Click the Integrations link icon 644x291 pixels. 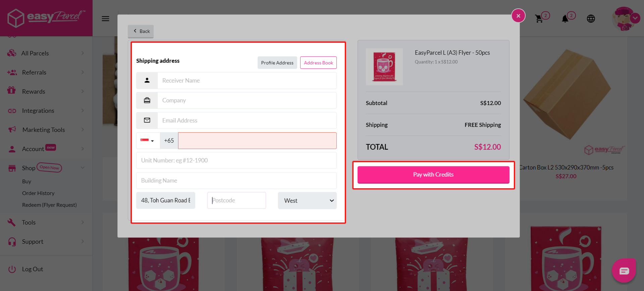[12, 110]
